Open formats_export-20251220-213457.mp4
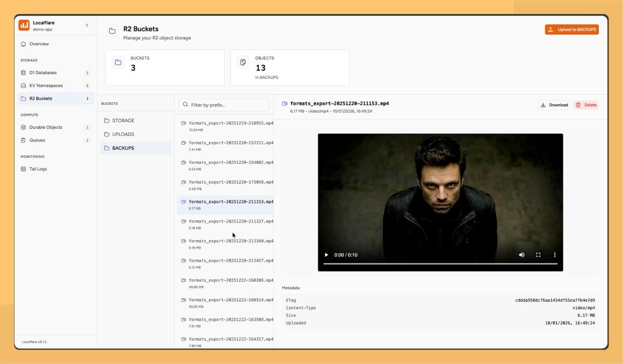 (x=225, y=263)
